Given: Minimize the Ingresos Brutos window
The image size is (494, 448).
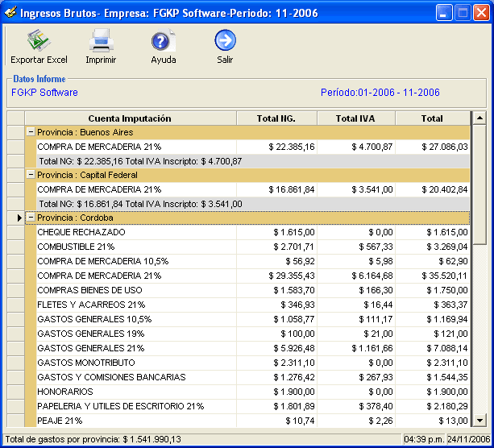Looking at the screenshot, I should point(444,13).
